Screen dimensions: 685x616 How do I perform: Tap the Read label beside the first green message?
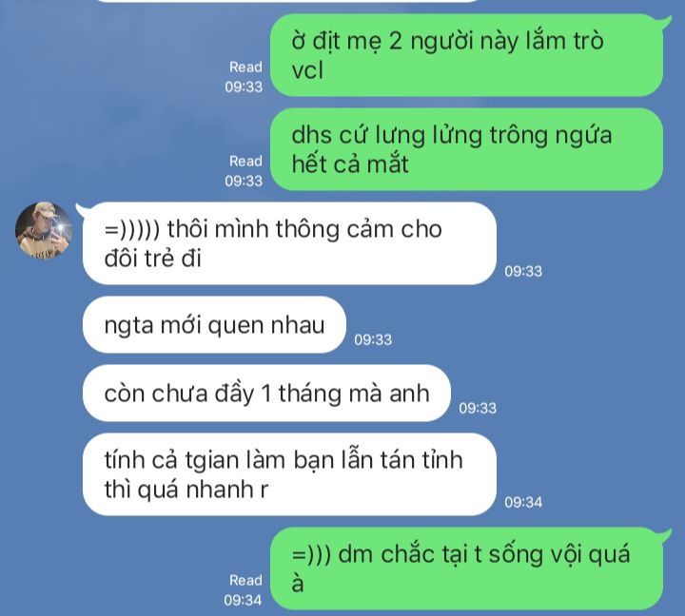246,67
